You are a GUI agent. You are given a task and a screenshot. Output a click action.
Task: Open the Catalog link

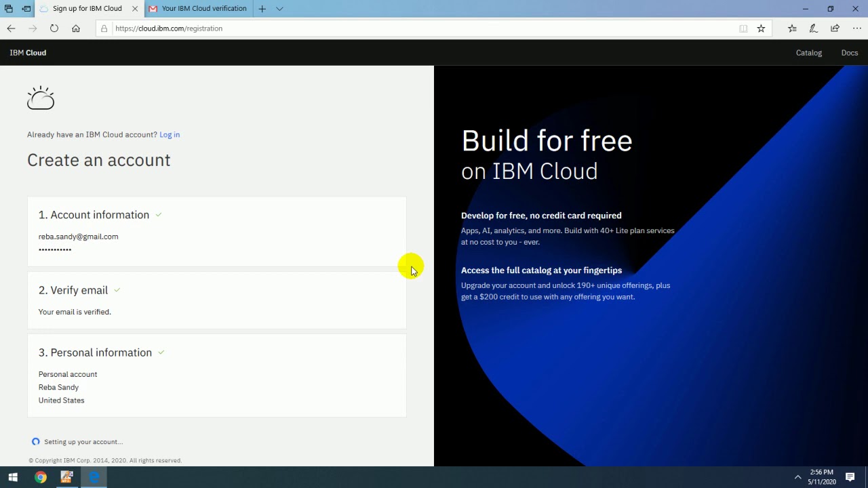(x=809, y=53)
